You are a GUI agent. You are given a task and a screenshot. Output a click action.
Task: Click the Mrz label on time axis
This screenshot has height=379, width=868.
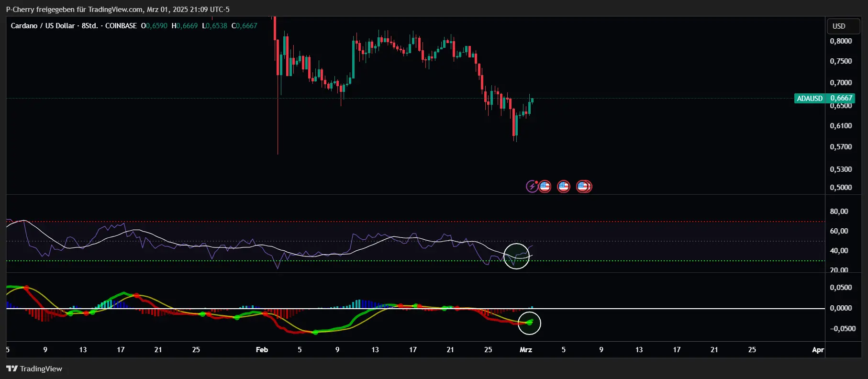(526, 350)
